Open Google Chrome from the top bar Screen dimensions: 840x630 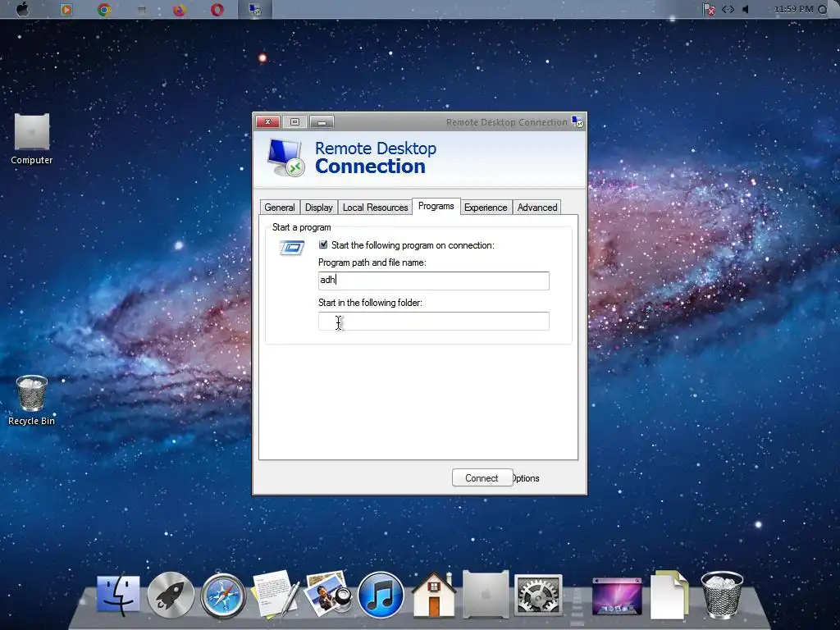pos(104,9)
